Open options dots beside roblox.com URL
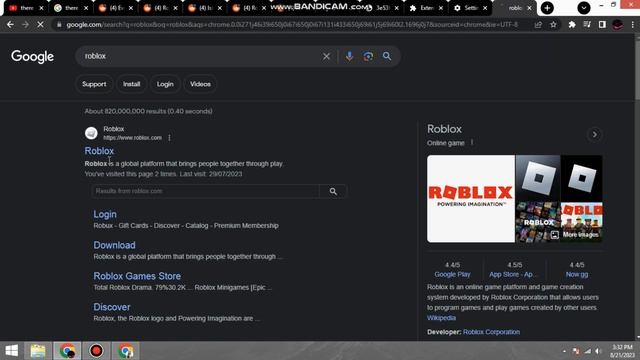Screen dimensions: 640x360 pos(169,138)
